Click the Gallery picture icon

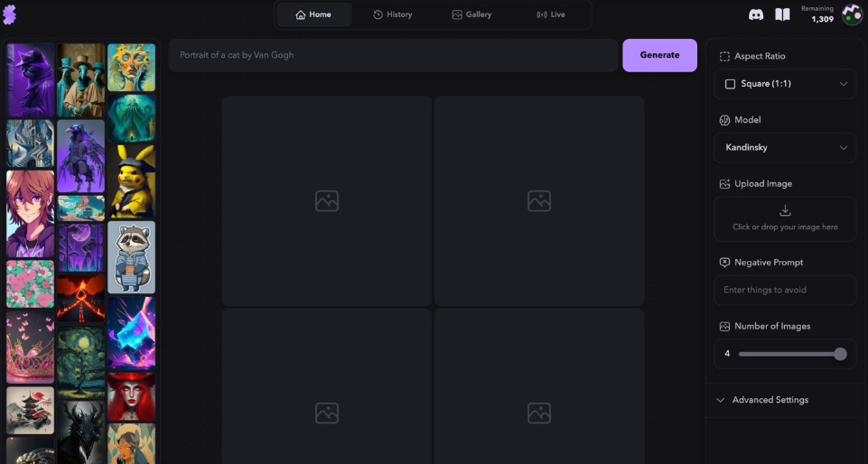[457, 15]
